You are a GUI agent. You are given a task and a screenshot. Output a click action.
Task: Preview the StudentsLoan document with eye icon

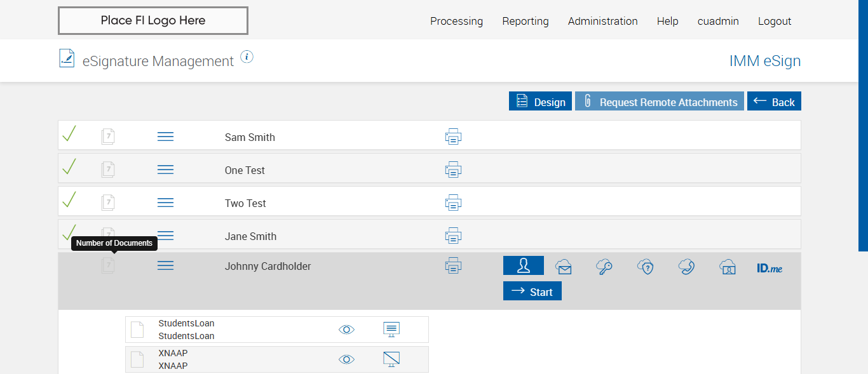pyautogui.click(x=346, y=330)
